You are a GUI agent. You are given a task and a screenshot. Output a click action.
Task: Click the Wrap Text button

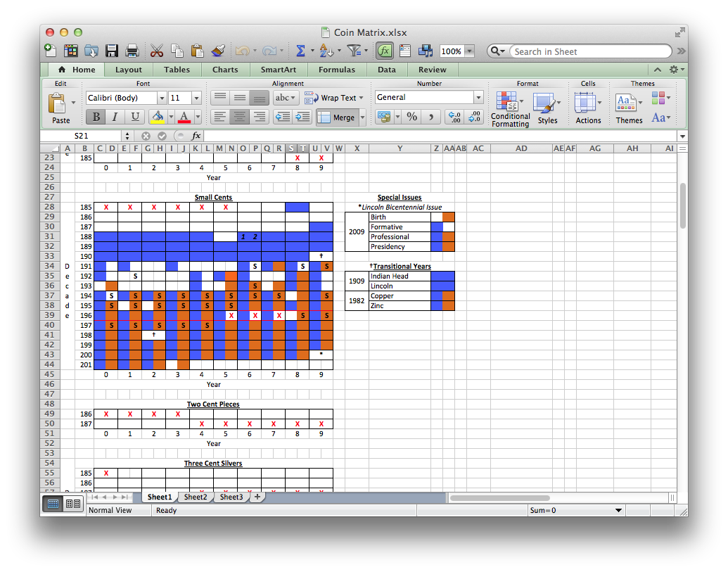tap(335, 98)
